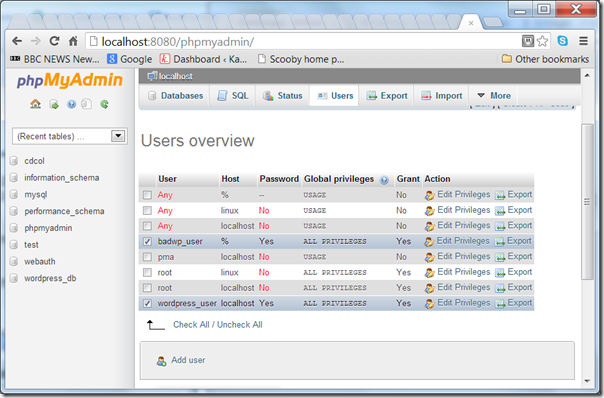This screenshot has height=398, width=604.
Task: Click the scrollbar down arrow
Action: click(x=587, y=381)
